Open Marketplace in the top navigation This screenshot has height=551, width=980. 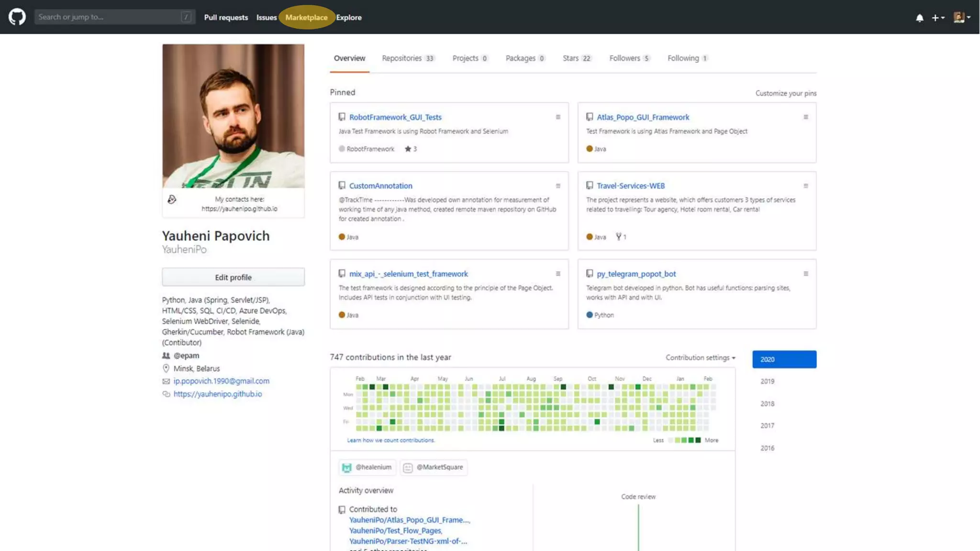(306, 17)
